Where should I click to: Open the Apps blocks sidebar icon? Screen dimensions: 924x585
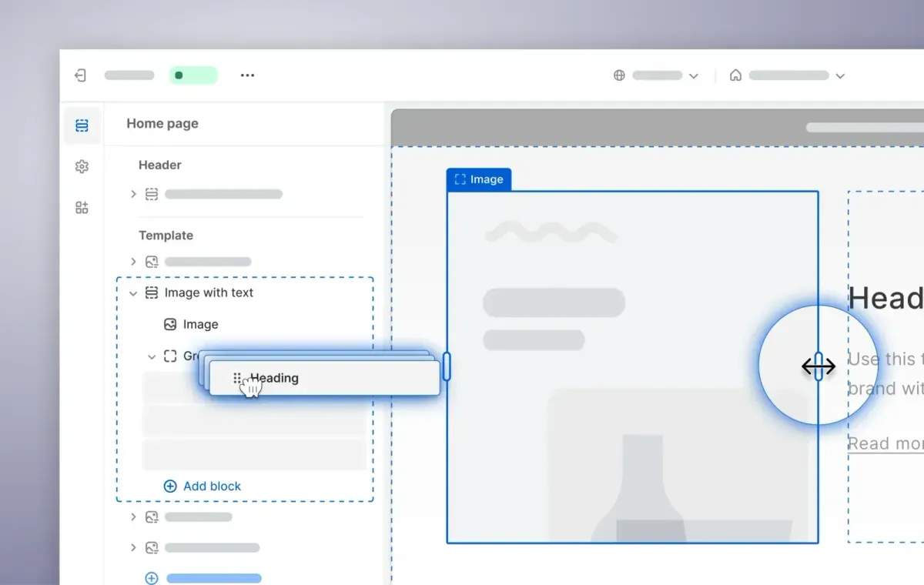[82, 208]
